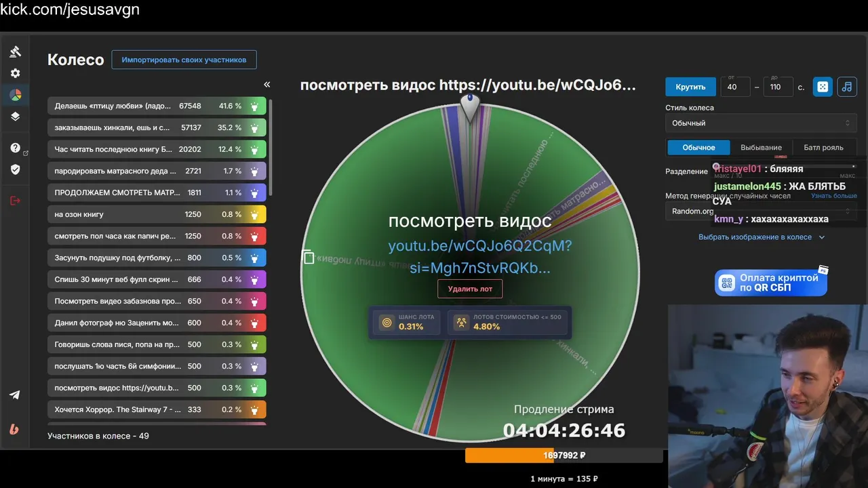This screenshot has height=488, width=868.
Task: Click the 'Удалить лот' button
Action: [470, 289]
